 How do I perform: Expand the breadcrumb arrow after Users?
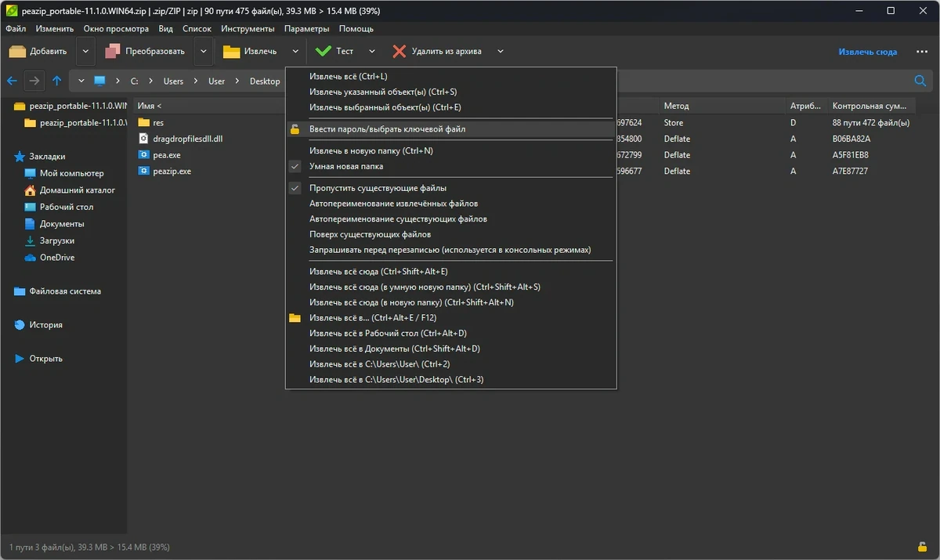tap(196, 81)
